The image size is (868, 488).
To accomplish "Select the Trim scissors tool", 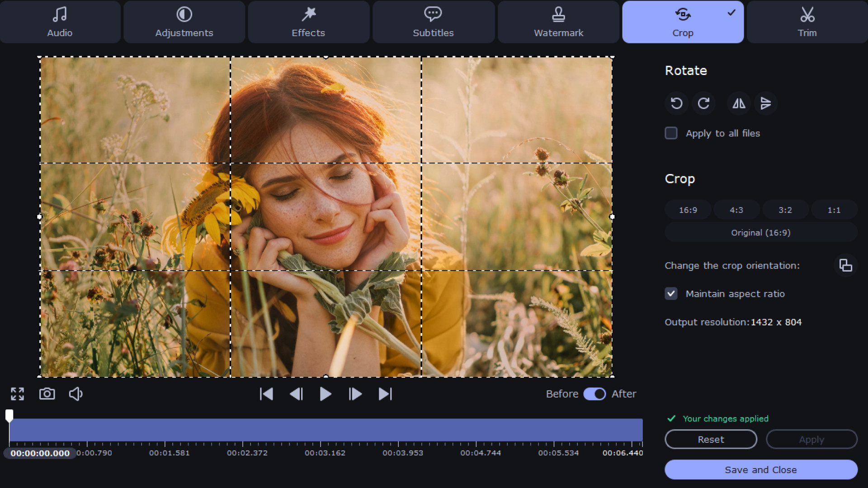I will pos(807,22).
